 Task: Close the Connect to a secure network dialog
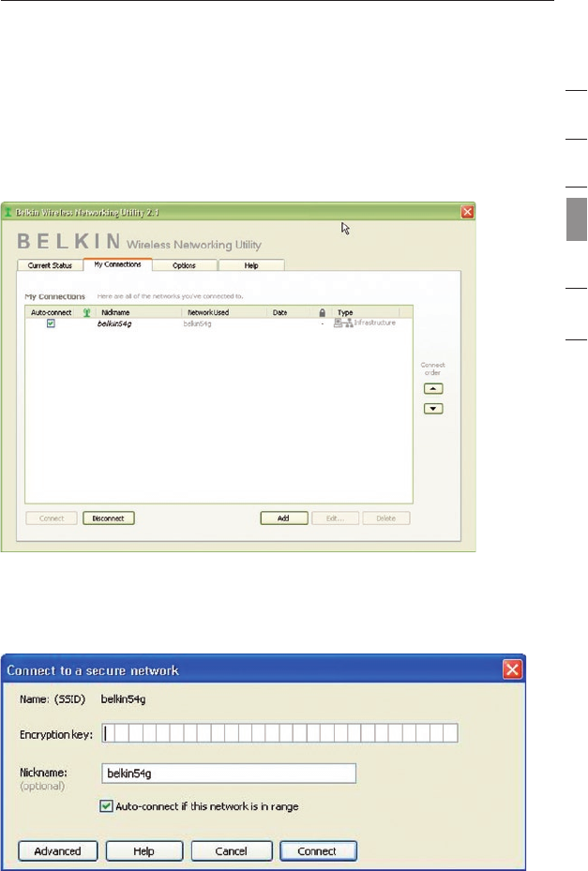(512, 669)
